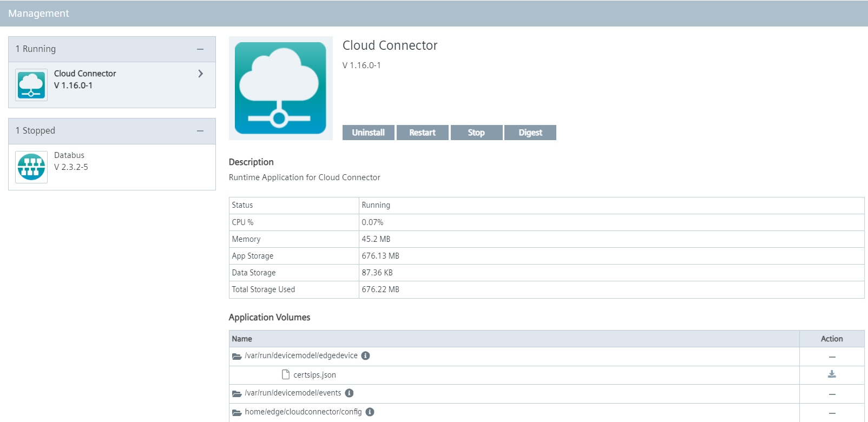Click the Description heading
The height and width of the screenshot is (422, 868).
[x=251, y=162]
